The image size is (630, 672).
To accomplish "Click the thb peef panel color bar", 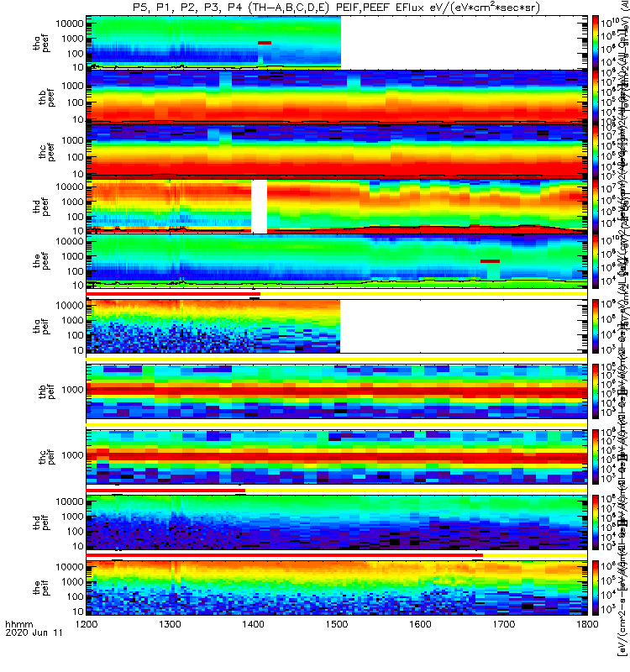I will click(596, 97).
